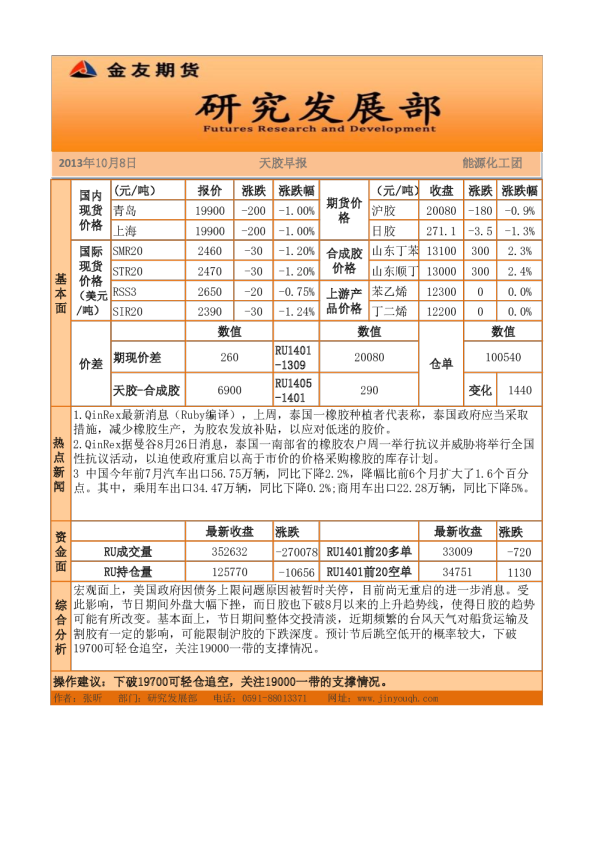
Task: Select the 青岛 quote price cell 19900
Action: (209, 211)
